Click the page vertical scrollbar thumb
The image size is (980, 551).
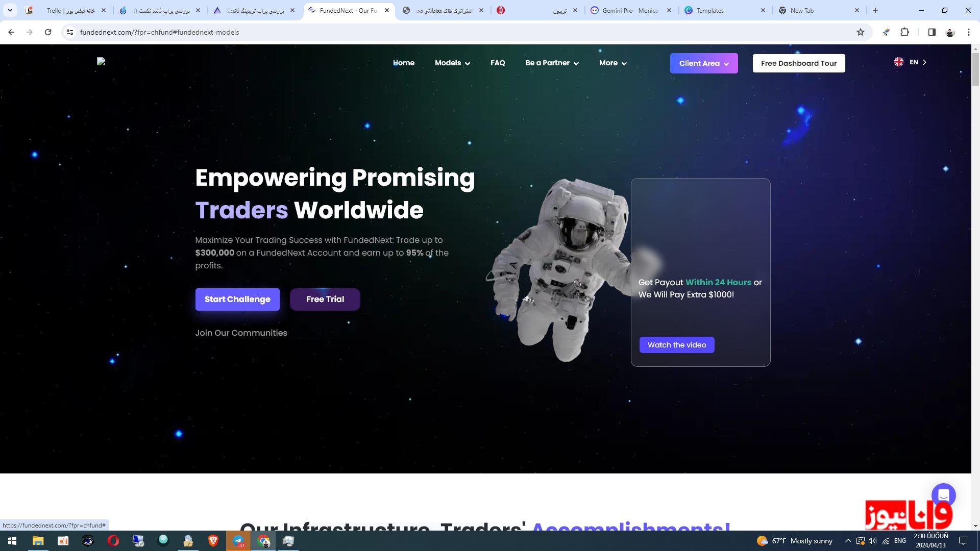pyautogui.click(x=975, y=69)
